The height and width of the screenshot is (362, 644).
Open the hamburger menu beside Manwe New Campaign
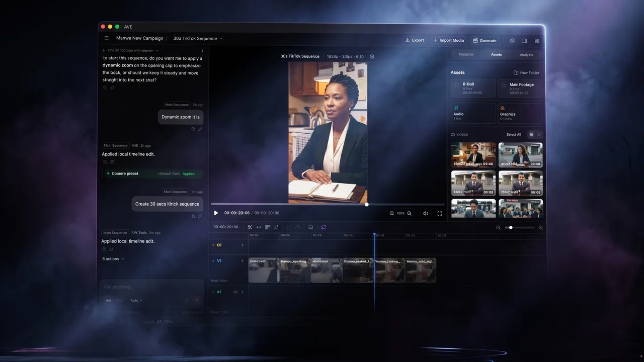click(106, 38)
